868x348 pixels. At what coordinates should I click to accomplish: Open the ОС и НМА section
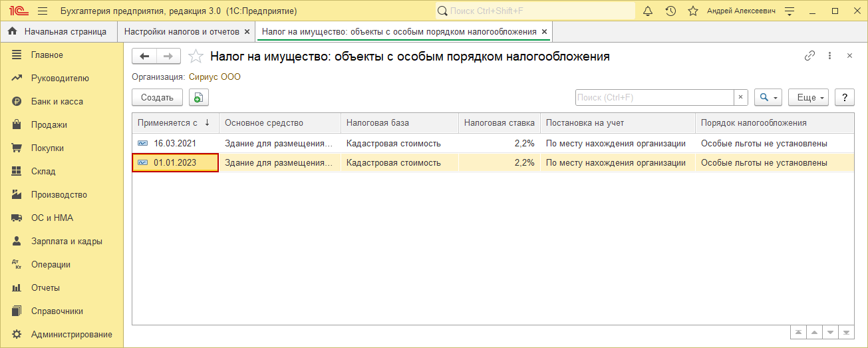tap(52, 218)
